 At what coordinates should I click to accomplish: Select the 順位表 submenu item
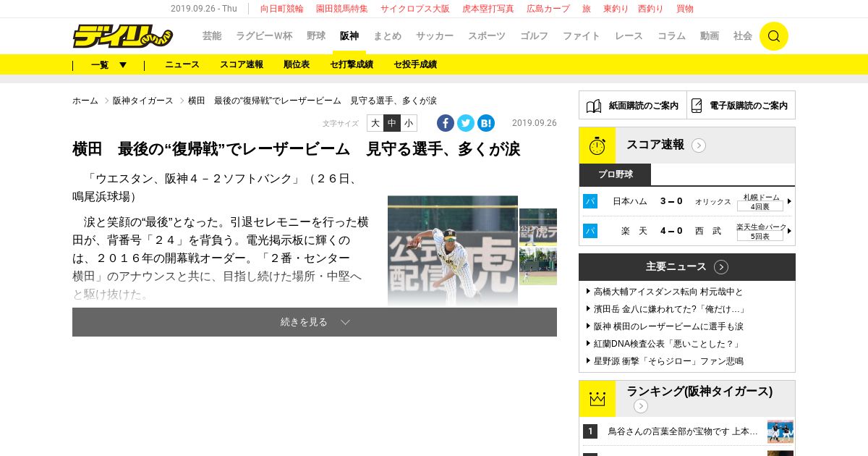tap(297, 64)
